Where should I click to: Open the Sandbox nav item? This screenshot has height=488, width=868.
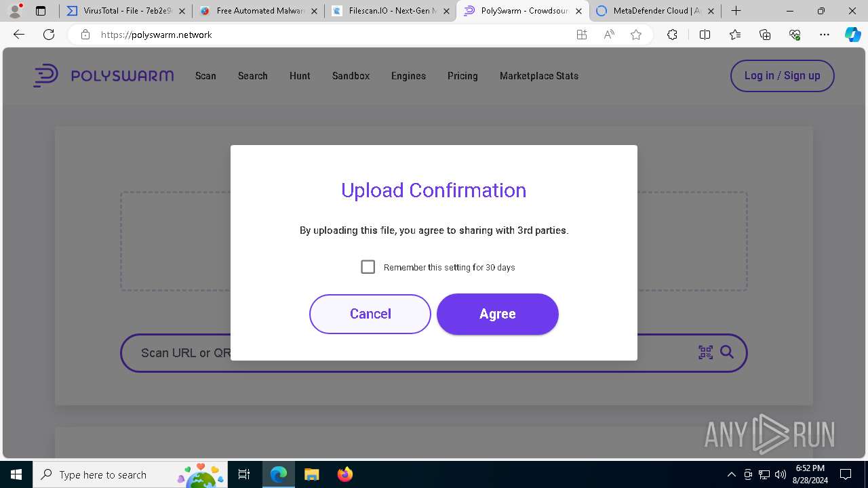(x=351, y=76)
